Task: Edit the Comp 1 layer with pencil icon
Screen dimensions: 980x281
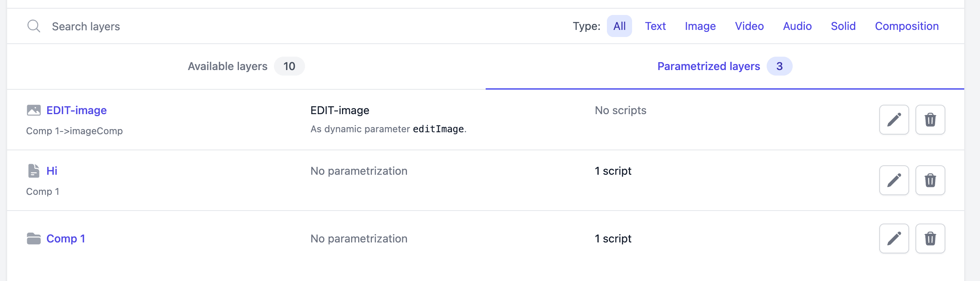Action: 894,238
